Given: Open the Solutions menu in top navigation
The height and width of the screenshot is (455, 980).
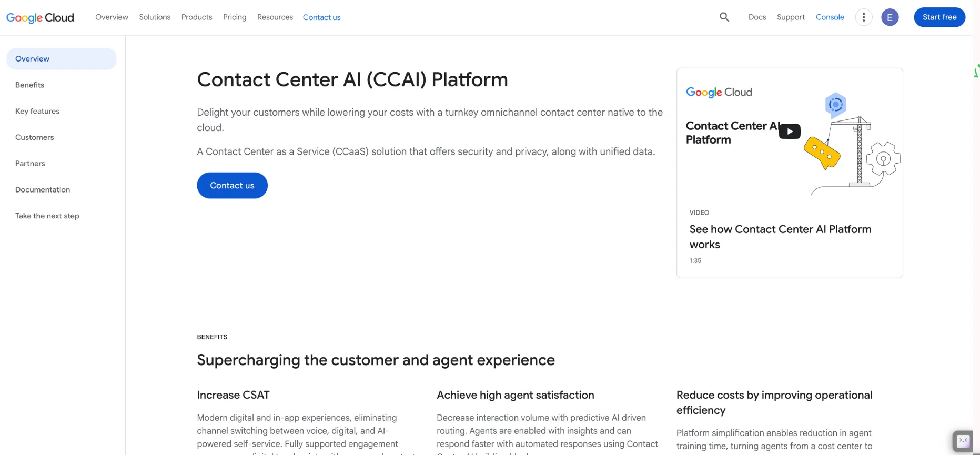Looking at the screenshot, I should click(x=155, y=17).
